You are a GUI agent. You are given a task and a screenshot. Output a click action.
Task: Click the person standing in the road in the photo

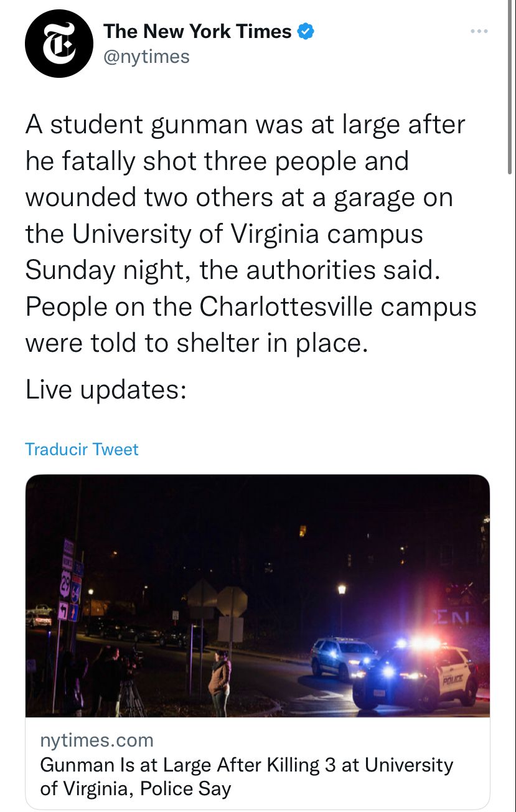pyautogui.click(x=219, y=683)
